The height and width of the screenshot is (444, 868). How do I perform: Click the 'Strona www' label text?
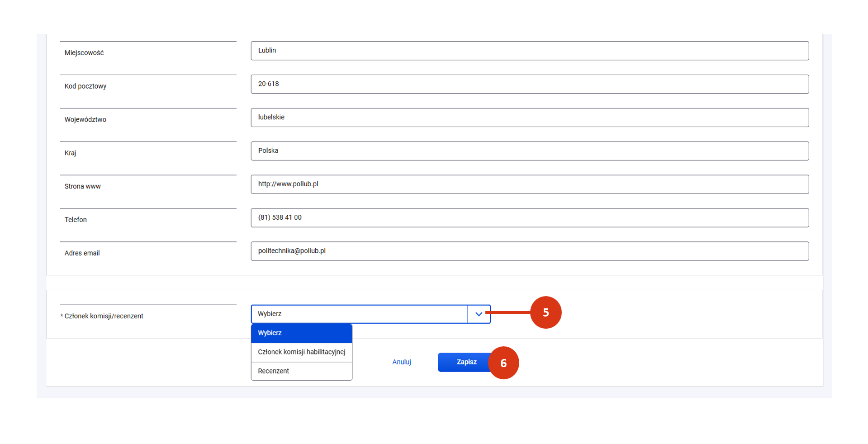82,186
